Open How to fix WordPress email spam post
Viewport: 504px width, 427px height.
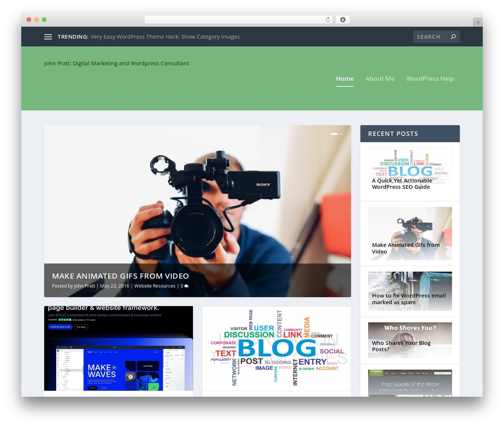pos(410,291)
